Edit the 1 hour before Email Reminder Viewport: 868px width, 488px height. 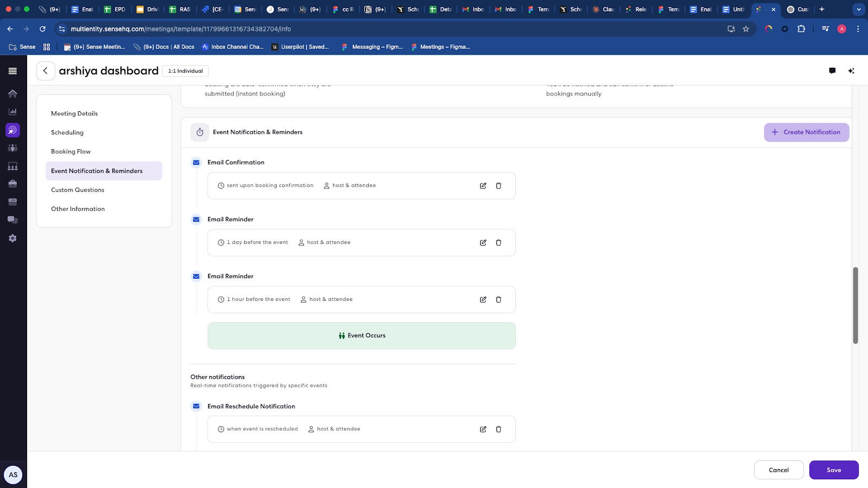pos(483,299)
